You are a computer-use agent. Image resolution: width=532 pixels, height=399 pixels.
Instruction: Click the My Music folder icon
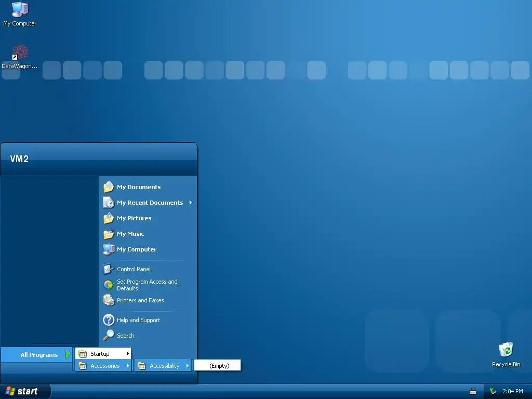pos(109,234)
